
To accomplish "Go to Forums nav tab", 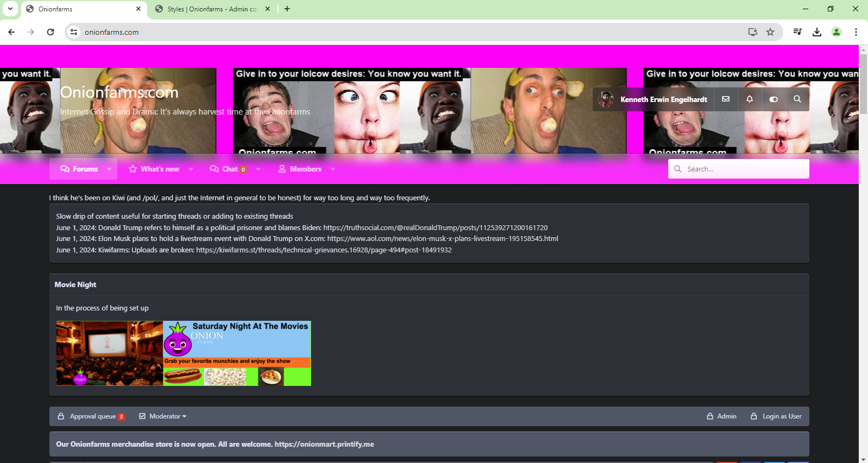I will pyautogui.click(x=80, y=169).
